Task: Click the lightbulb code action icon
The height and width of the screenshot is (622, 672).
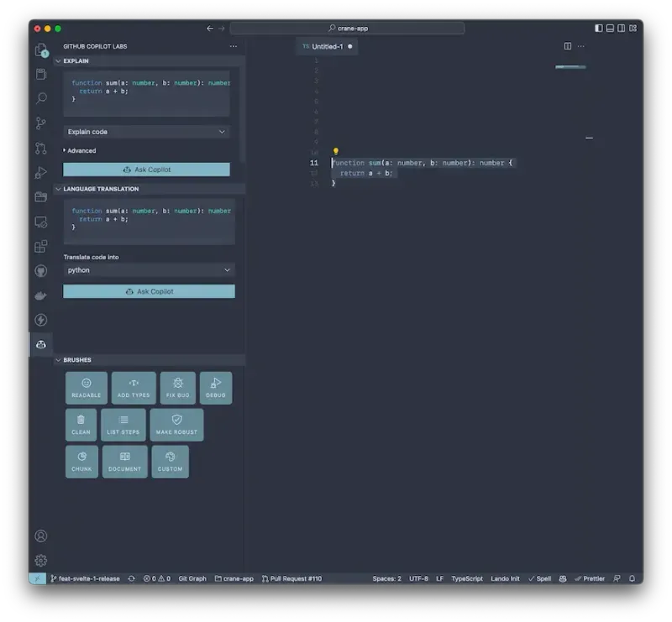Action: point(336,151)
